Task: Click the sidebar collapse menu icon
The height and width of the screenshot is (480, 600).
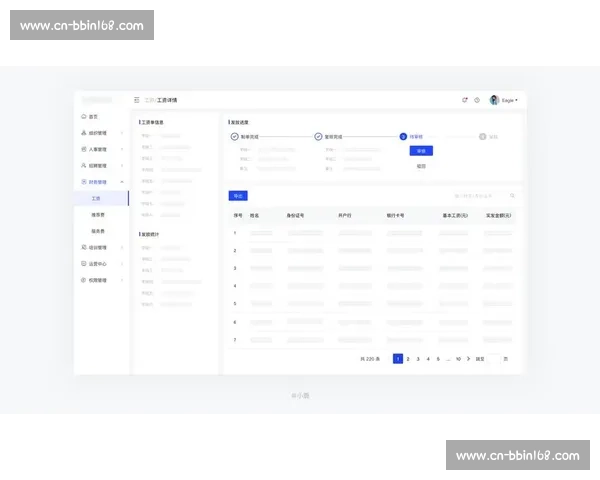Action: (137, 100)
